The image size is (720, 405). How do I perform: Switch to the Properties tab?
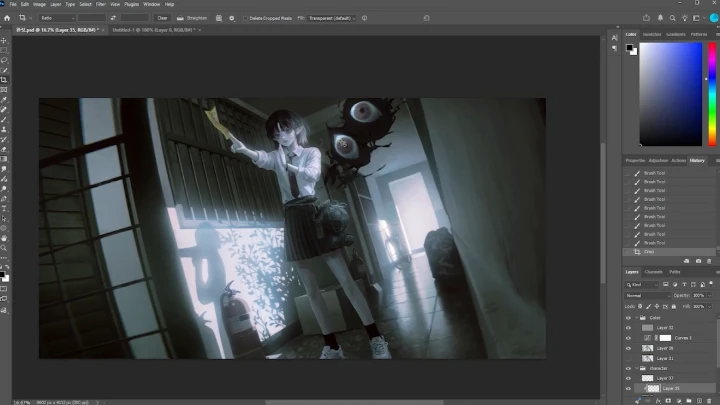pyautogui.click(x=635, y=160)
